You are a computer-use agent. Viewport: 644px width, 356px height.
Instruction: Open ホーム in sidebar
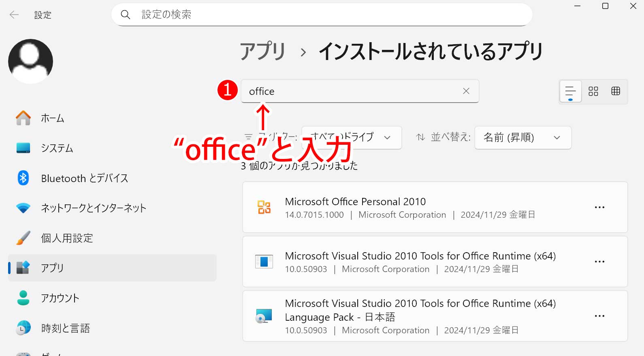tap(112, 118)
